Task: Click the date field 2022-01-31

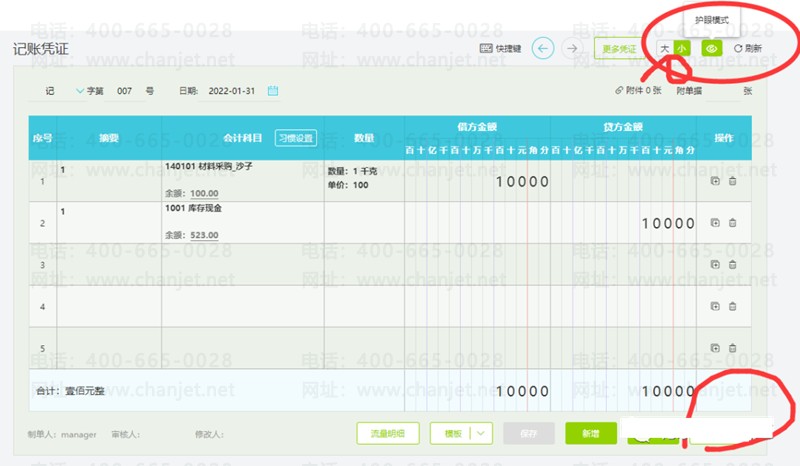Action: 232,91
